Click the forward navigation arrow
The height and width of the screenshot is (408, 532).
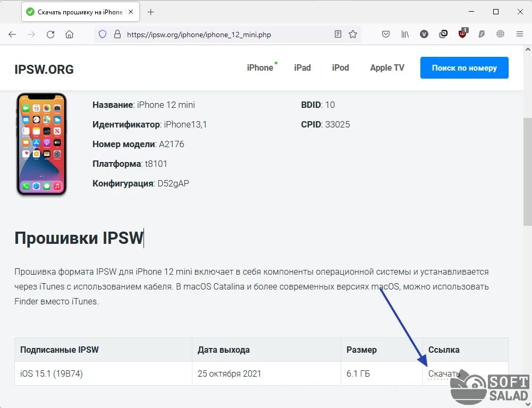click(31, 34)
